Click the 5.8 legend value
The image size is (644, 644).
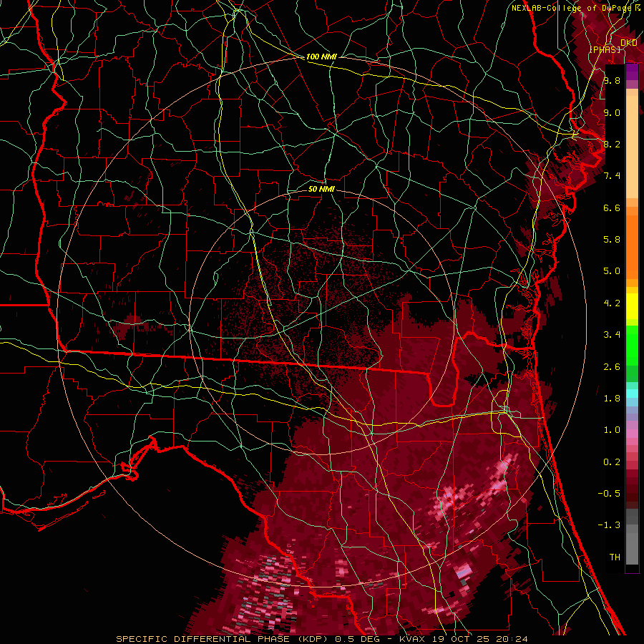(612, 240)
